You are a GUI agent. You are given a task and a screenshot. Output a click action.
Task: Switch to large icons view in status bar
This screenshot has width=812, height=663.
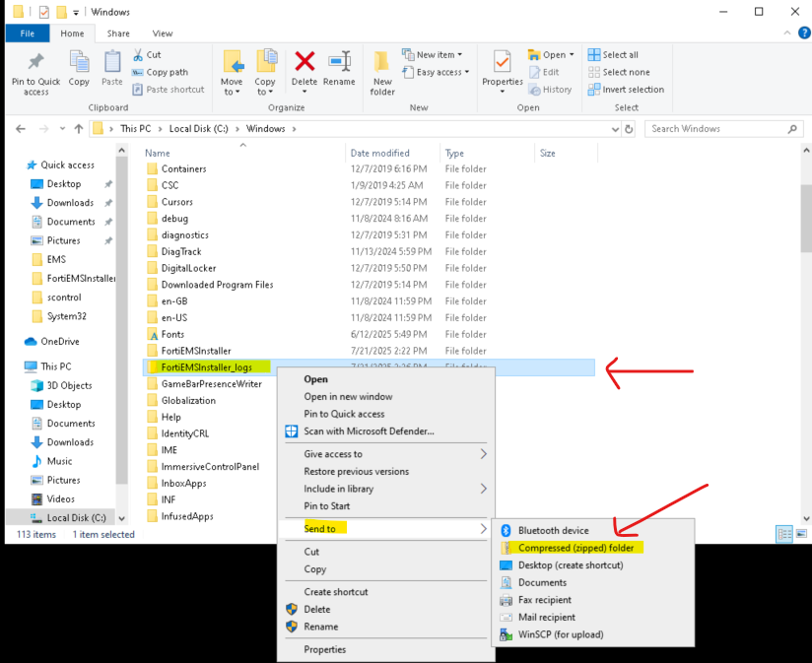tap(801, 534)
